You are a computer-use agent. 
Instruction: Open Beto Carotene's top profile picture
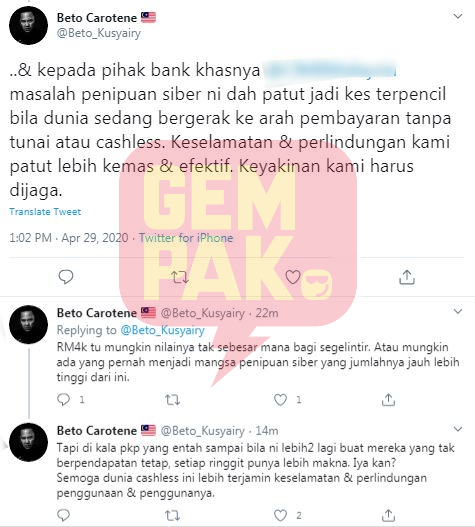(x=28, y=26)
